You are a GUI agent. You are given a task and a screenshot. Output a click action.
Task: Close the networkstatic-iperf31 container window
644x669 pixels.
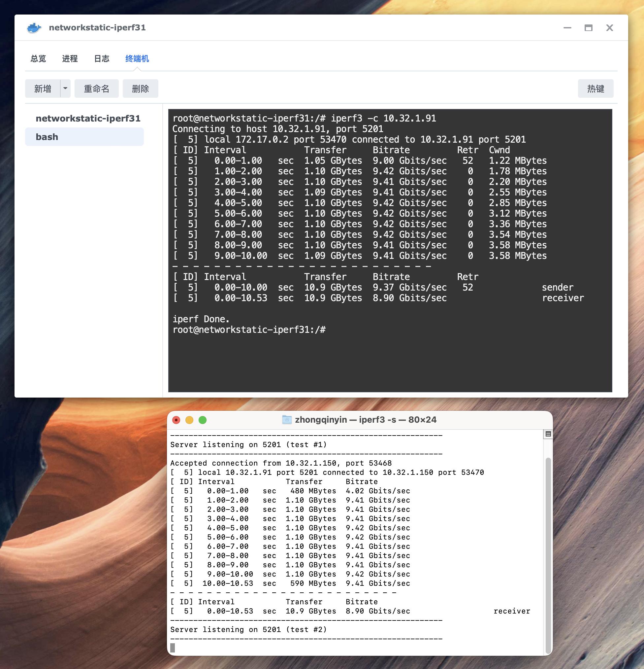[x=610, y=28]
